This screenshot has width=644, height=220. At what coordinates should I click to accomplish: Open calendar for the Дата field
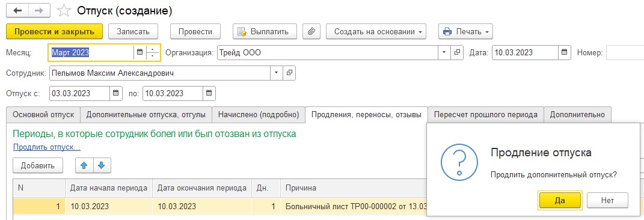[564, 52]
